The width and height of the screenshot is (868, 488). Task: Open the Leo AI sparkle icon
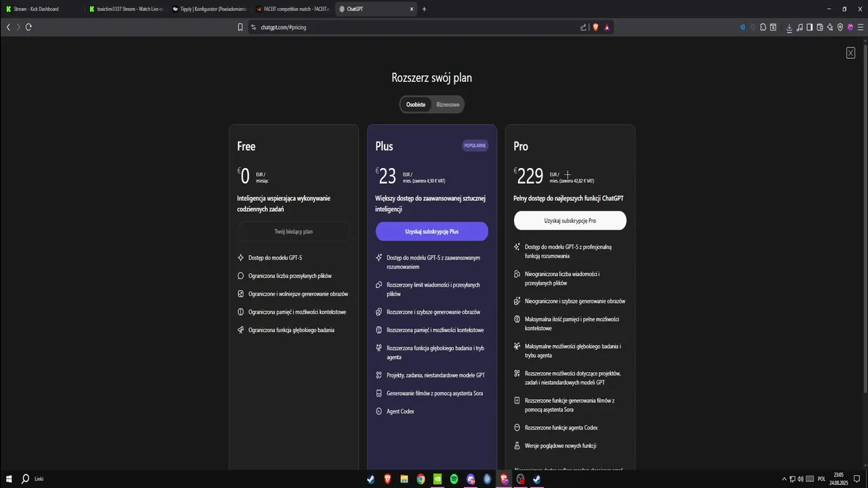click(830, 27)
